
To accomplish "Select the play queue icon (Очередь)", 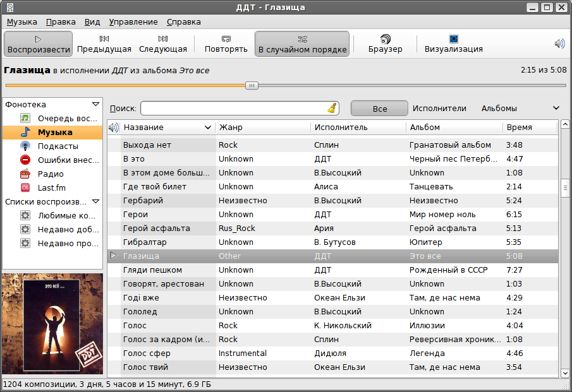I will [x=25, y=118].
